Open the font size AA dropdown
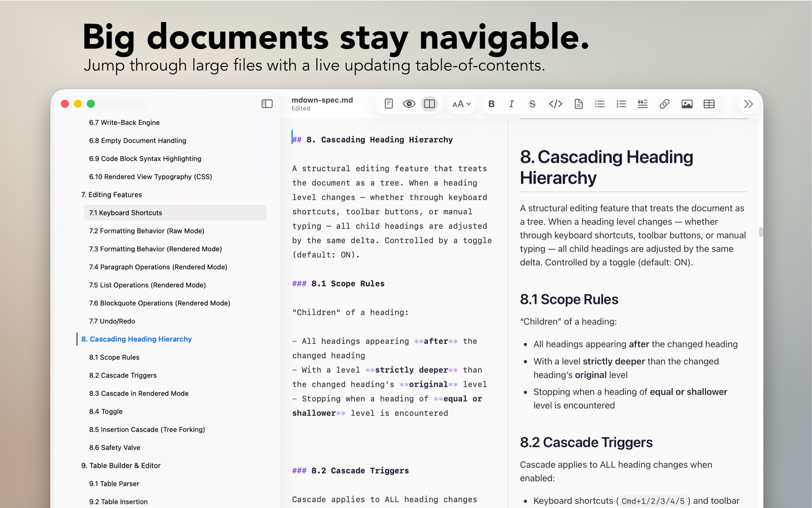This screenshot has height=508, width=812. (461, 104)
